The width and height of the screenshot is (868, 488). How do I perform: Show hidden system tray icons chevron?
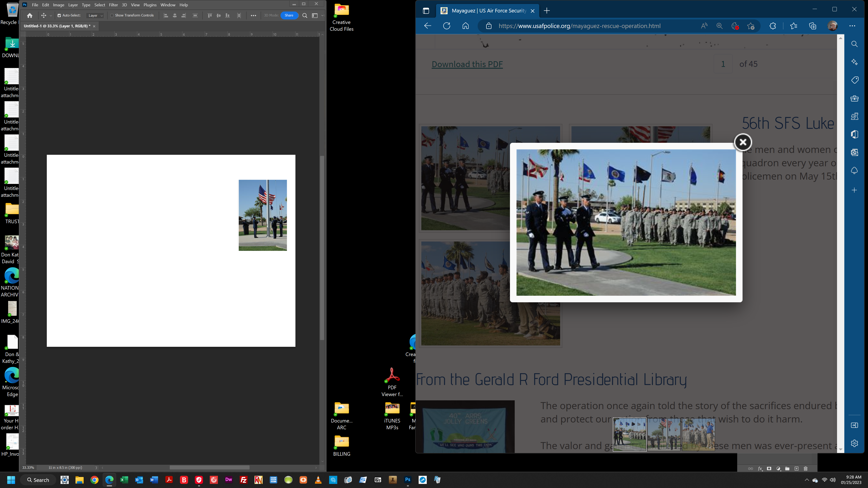click(807, 480)
